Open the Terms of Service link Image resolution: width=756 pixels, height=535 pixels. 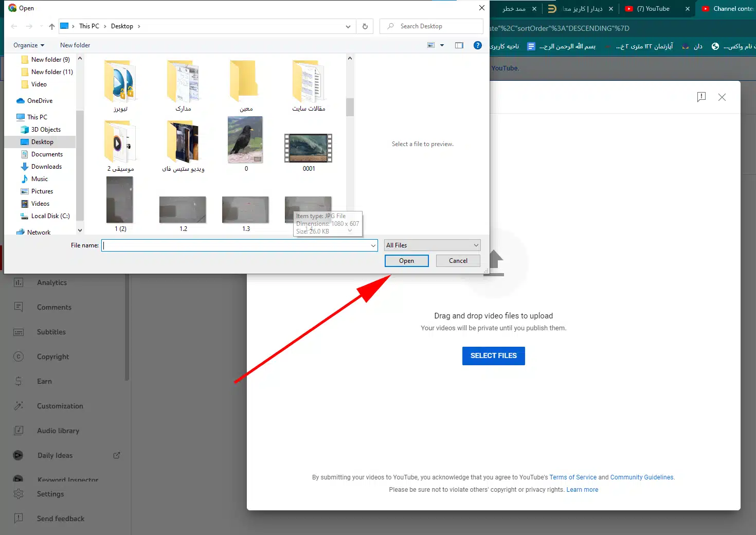pyautogui.click(x=573, y=477)
